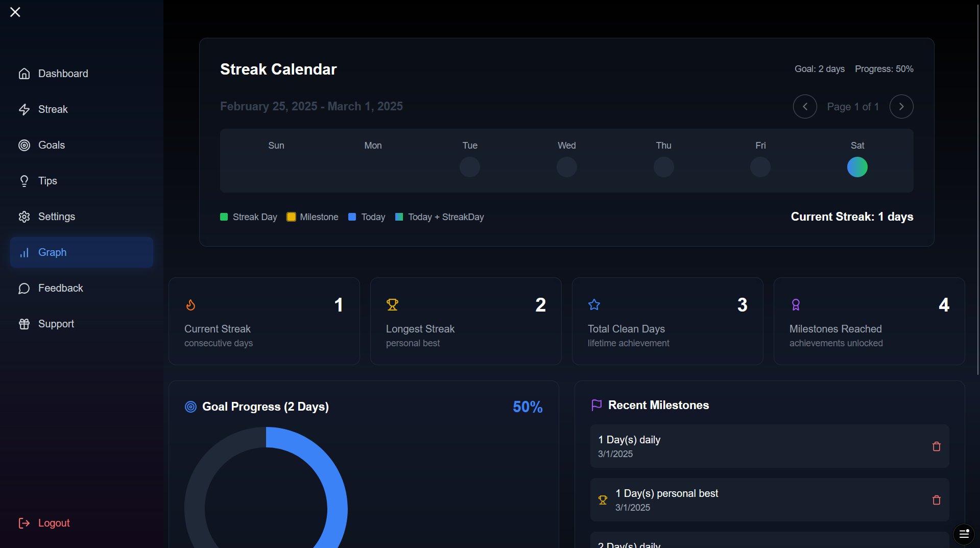Click the Logout arrow icon

point(24,523)
